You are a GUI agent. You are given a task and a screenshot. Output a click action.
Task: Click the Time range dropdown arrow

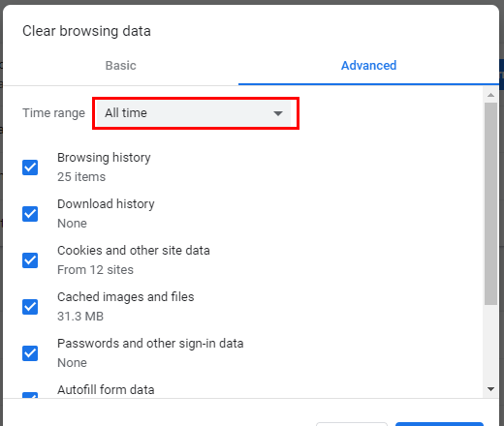pos(278,113)
